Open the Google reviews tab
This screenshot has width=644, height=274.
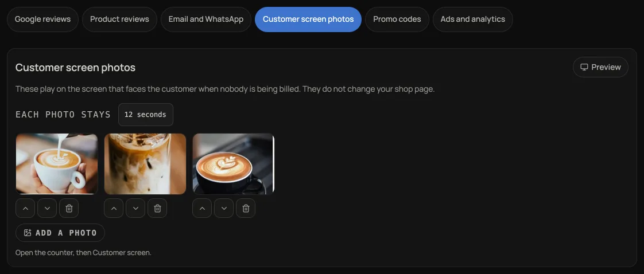tap(42, 19)
